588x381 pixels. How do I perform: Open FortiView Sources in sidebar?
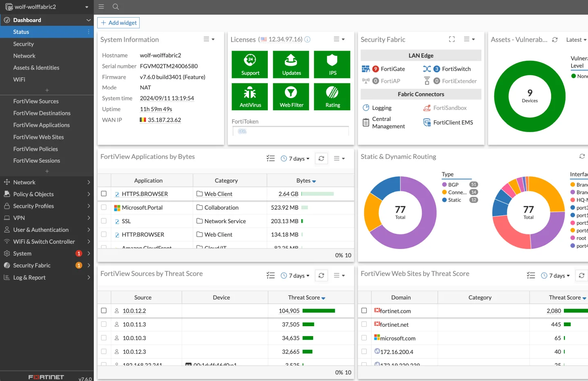36,101
